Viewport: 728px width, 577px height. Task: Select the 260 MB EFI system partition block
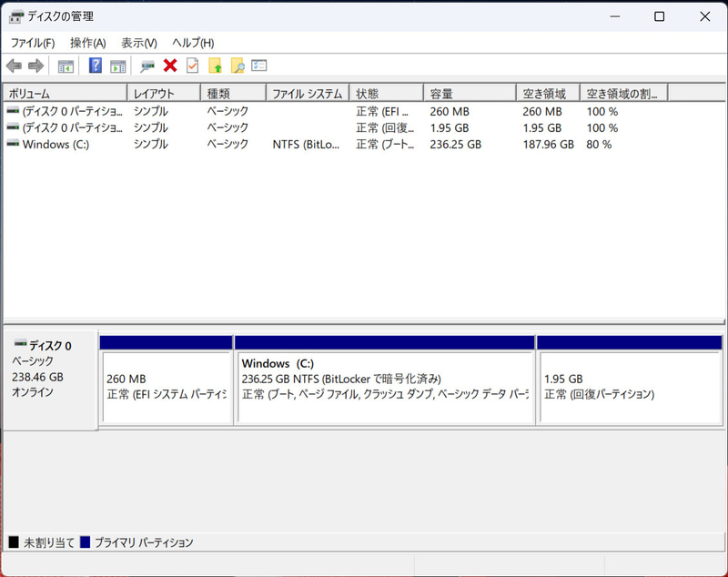[x=167, y=380]
